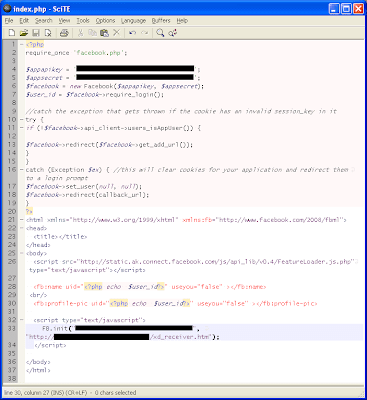Click line number 33 in the margin

click(12, 329)
